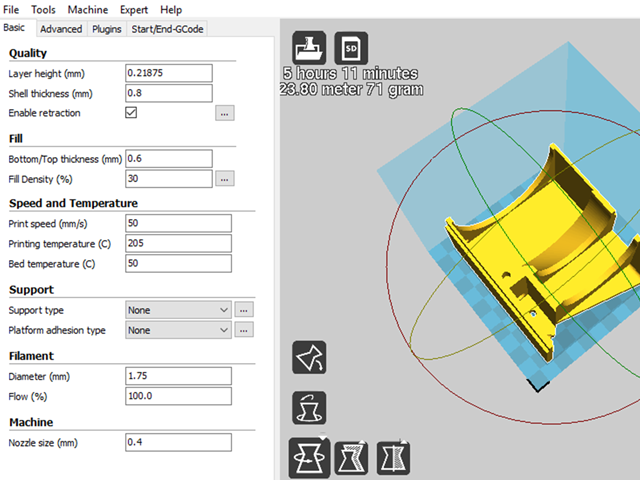Image resolution: width=640 pixels, height=480 pixels.
Task: Open Fill Density extra settings button
Action: point(224,179)
